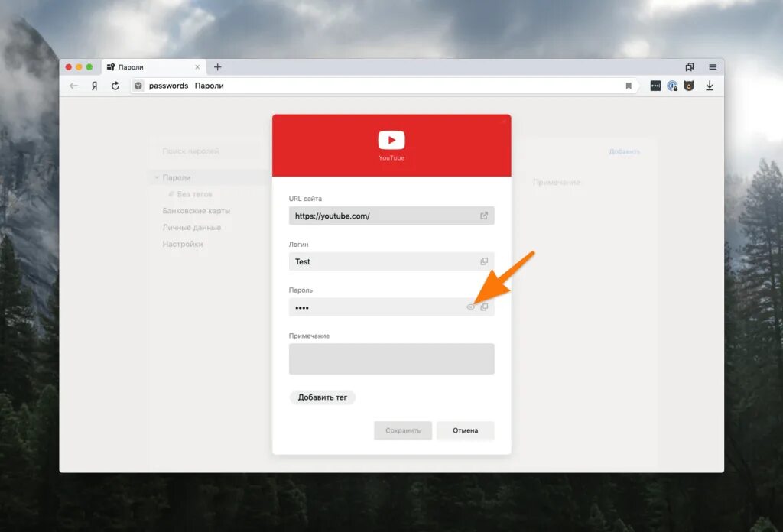Focus the Пароль field

391,307
